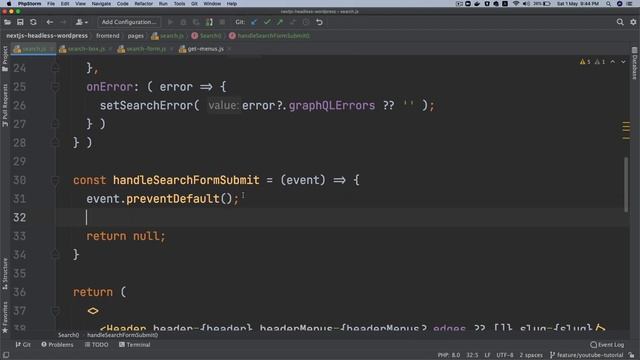Open the Structure tool window

point(5,274)
